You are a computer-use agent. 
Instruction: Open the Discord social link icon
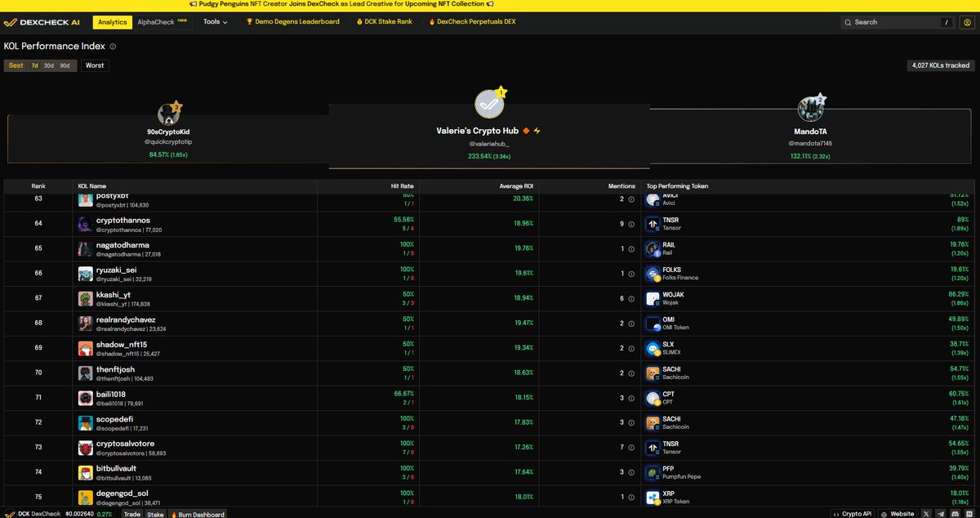click(x=957, y=514)
